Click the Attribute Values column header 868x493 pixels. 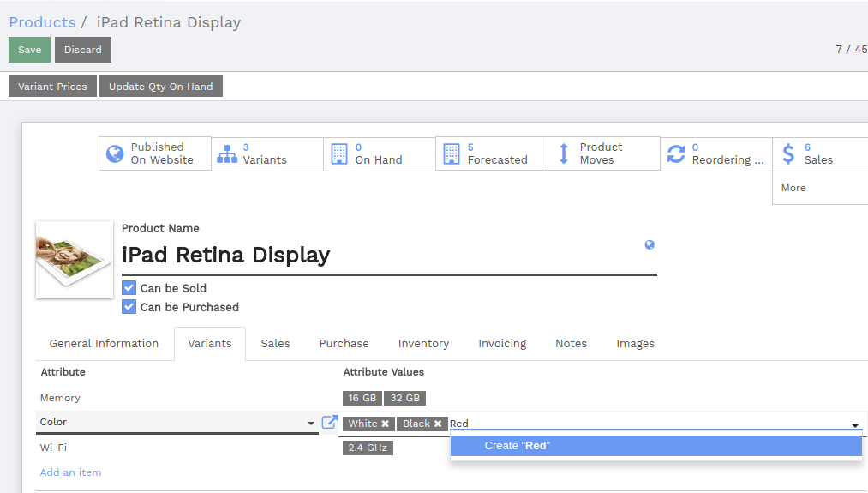384,372
